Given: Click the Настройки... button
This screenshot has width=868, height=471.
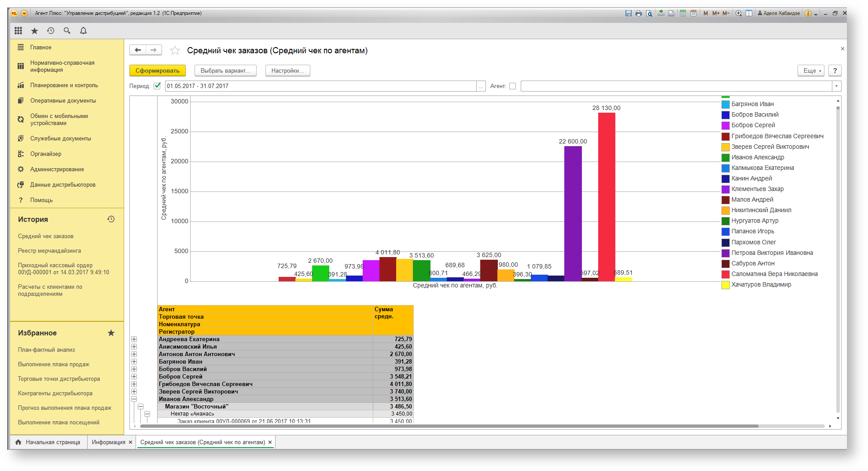Looking at the screenshot, I should click(287, 70).
